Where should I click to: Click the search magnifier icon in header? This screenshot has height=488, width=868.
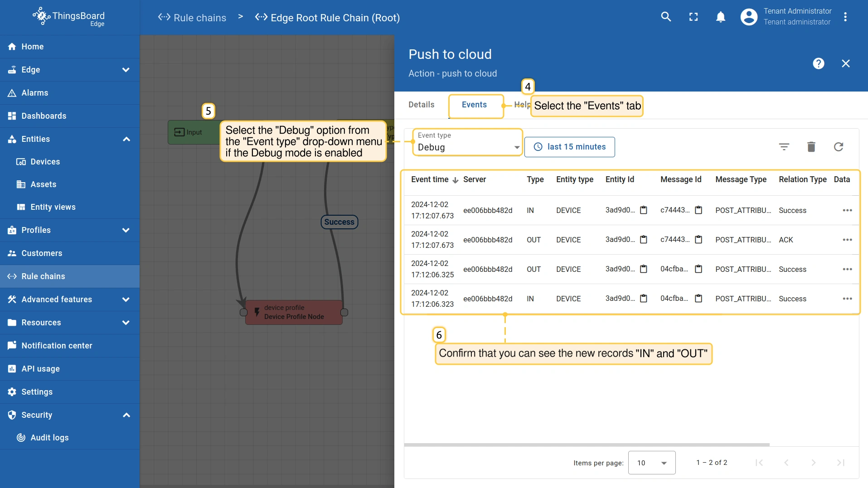tap(666, 17)
